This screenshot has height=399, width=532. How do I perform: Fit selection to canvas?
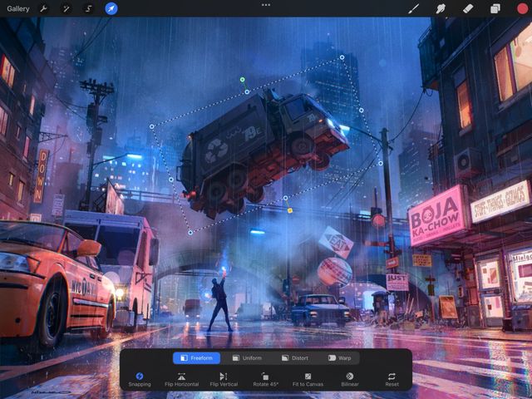click(x=308, y=380)
